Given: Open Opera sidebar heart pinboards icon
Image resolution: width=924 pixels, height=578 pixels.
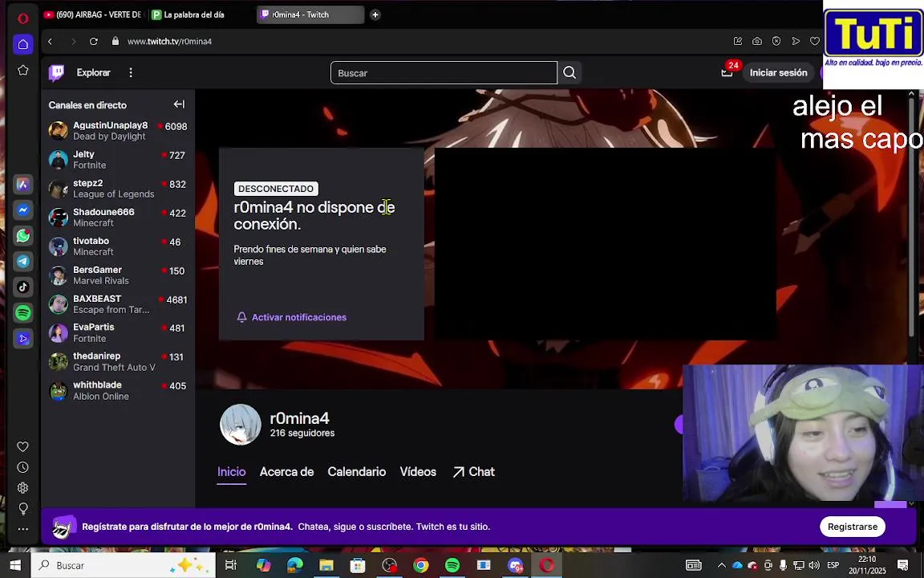Looking at the screenshot, I should [23, 446].
